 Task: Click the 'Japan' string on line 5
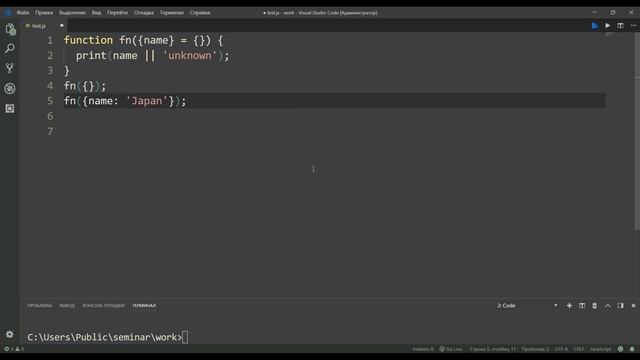(147, 101)
